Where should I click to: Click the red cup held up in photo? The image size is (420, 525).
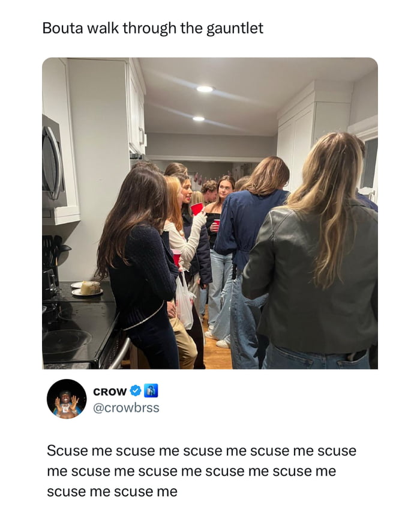(x=197, y=208)
